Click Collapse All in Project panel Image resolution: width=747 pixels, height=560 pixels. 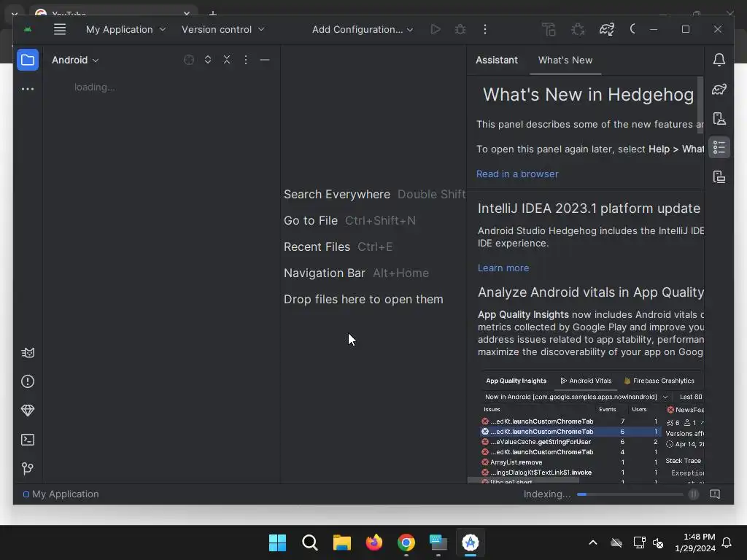pyautogui.click(x=227, y=60)
